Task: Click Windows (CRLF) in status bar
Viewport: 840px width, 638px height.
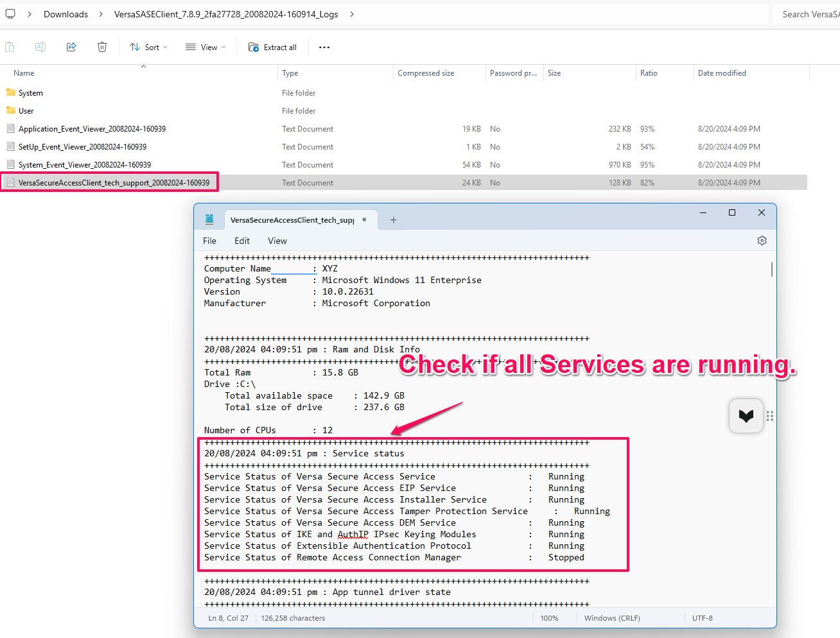Action: 612,618
